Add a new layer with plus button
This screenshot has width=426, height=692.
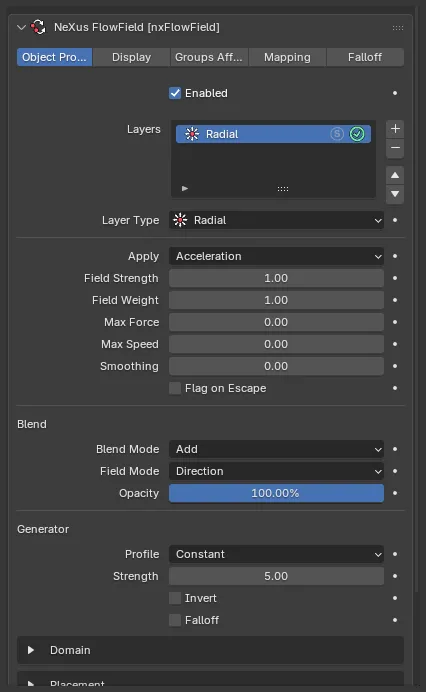pos(395,129)
